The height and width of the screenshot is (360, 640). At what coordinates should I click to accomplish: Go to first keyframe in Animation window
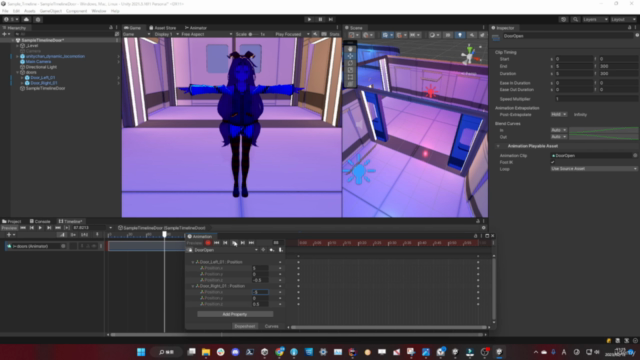point(217,243)
